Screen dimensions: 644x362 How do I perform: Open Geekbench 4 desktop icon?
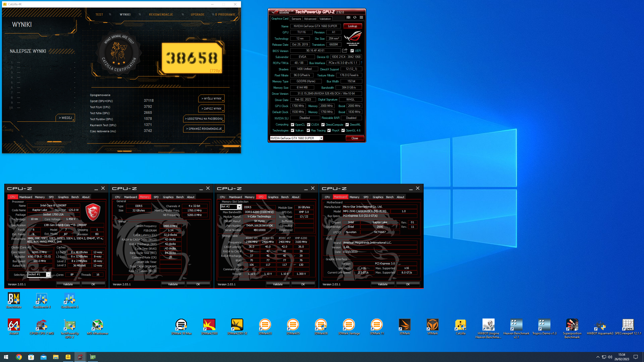click(42, 300)
